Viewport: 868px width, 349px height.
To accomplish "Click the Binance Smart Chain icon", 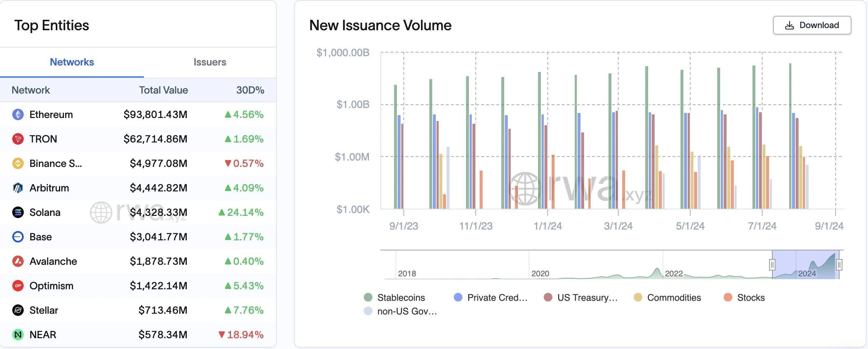I will pyautogui.click(x=18, y=163).
